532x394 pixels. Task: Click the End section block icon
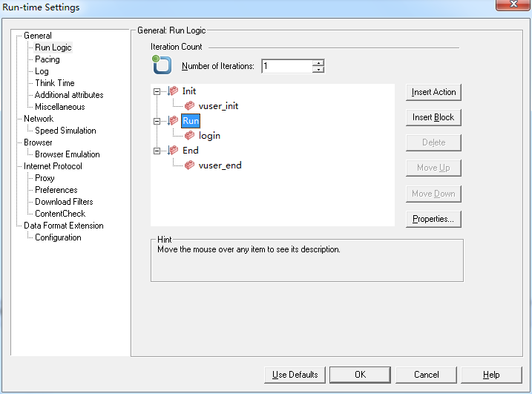[174, 151]
